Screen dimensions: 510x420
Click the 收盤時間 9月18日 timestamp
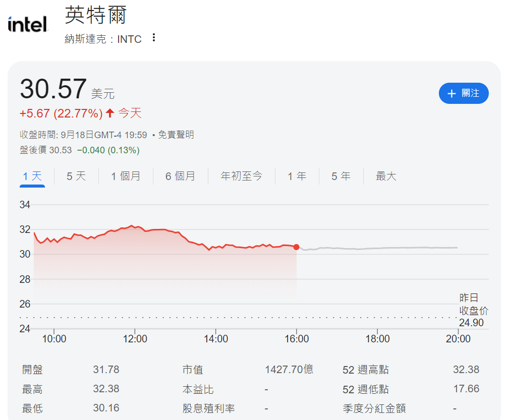[x=83, y=135]
